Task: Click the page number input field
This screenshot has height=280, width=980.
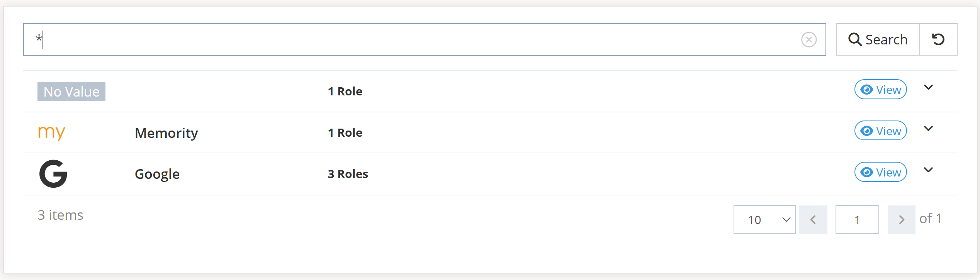Action: point(857,220)
